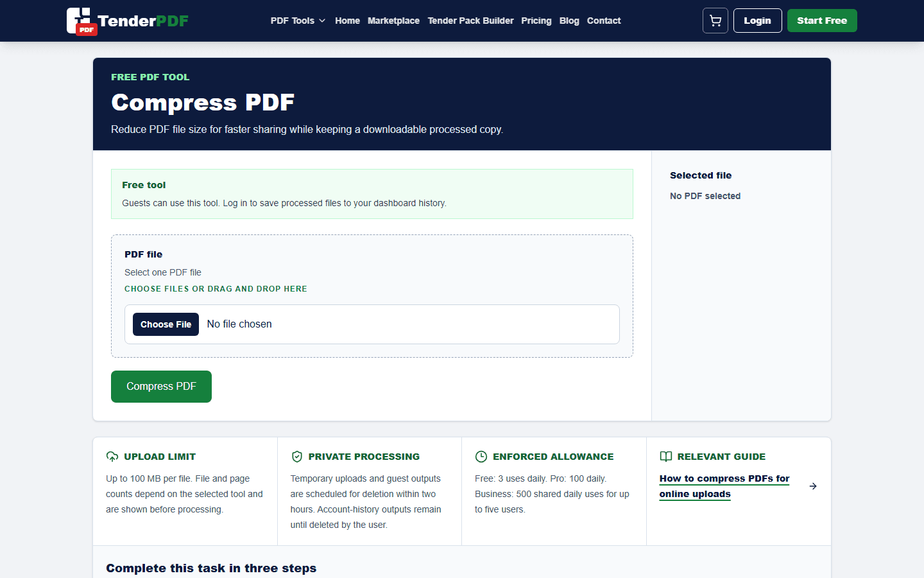924x578 pixels.
Task: Click the clock icon beside Enforced Allowance
Action: pyautogui.click(x=481, y=457)
